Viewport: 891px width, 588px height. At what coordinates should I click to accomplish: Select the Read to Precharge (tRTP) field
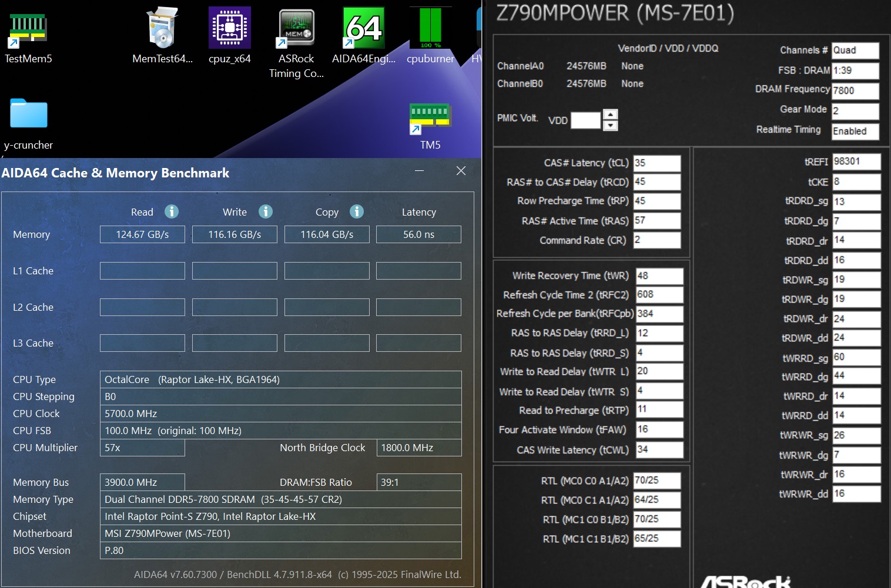659,409
